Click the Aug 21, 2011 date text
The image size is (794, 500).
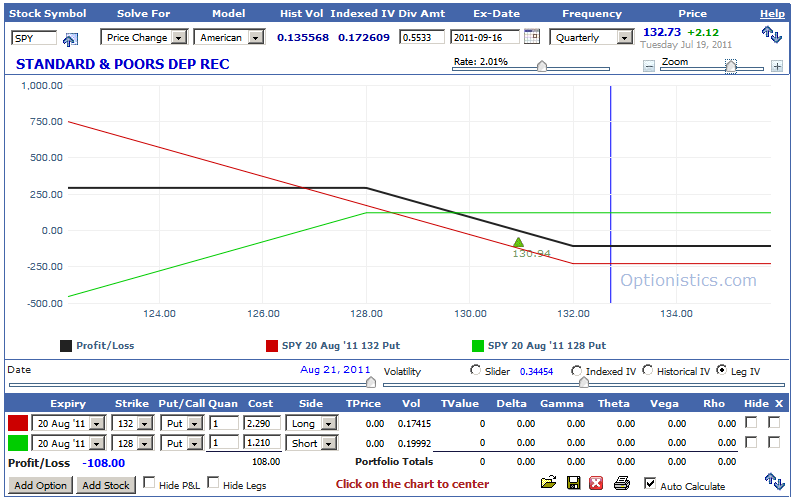point(335,370)
